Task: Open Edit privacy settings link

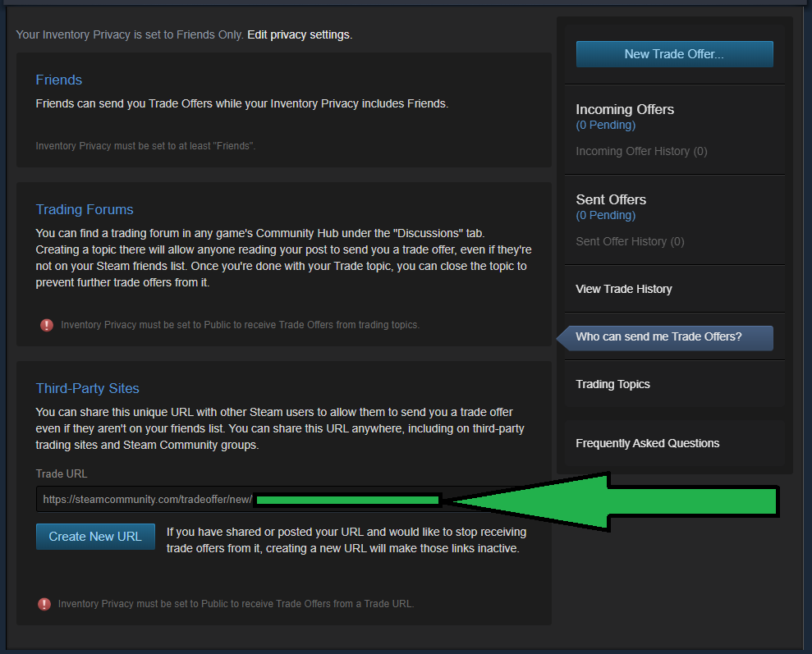Action: 300,34
